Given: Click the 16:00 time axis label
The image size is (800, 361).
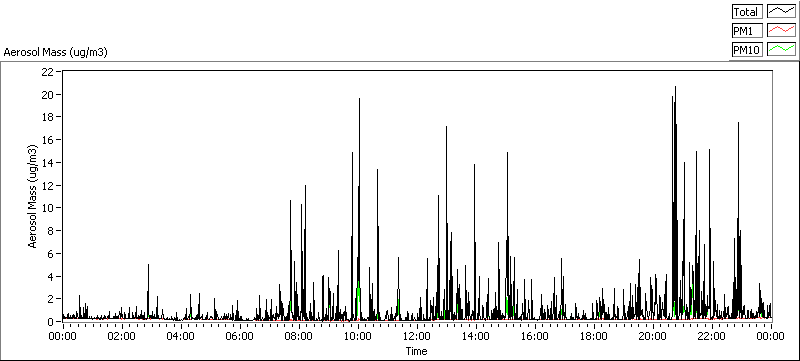Looking at the screenshot, I should coord(535,336).
